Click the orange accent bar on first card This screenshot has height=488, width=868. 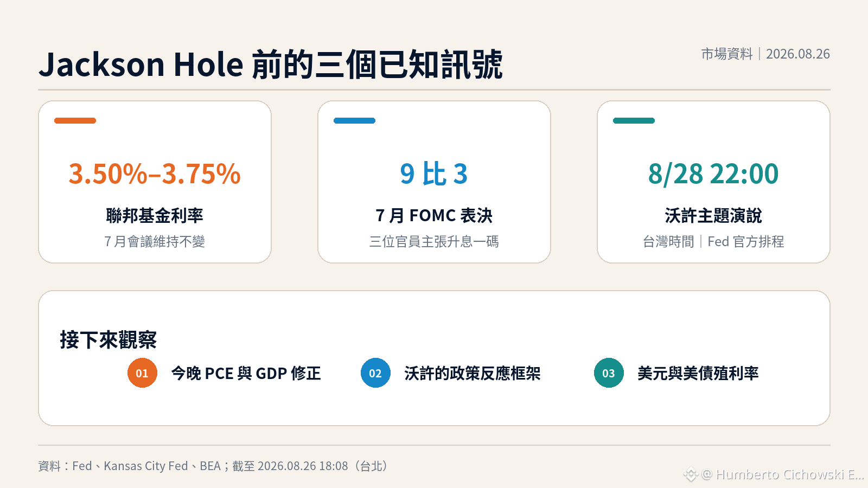point(75,120)
